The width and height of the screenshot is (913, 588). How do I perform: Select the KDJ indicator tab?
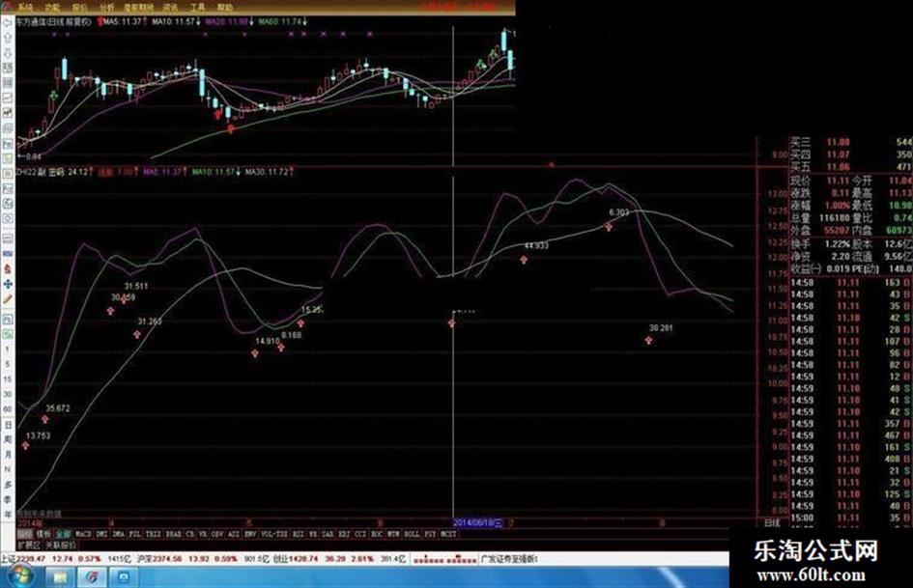click(x=344, y=534)
